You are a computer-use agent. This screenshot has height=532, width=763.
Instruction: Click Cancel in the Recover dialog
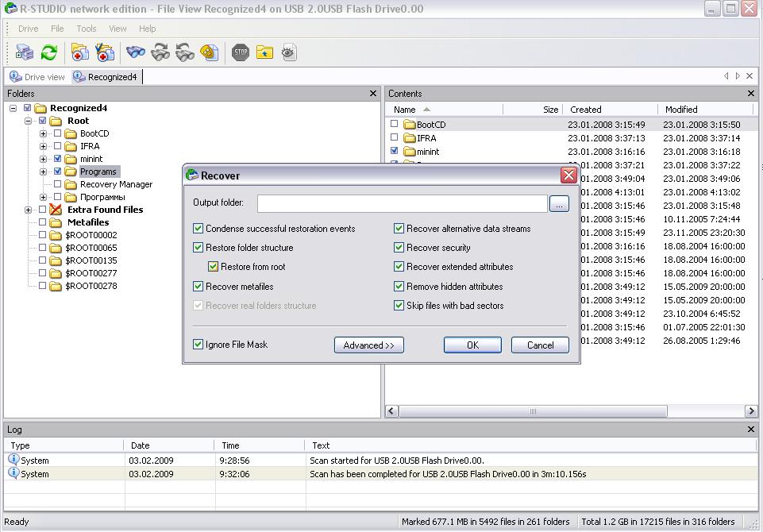540,345
